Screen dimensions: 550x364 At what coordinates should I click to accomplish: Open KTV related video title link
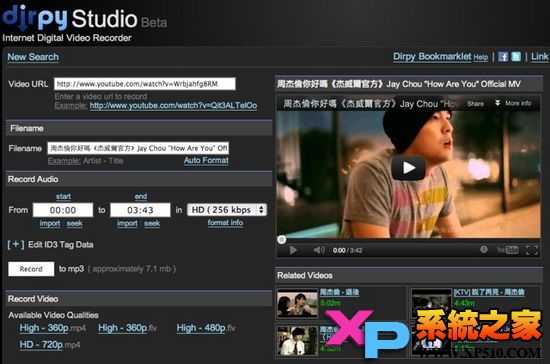489,292
